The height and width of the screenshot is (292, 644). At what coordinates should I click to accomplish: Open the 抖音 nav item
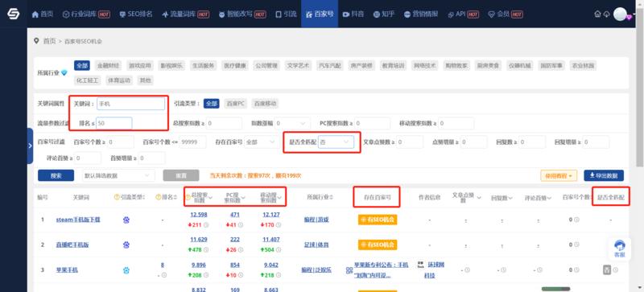tap(353, 14)
